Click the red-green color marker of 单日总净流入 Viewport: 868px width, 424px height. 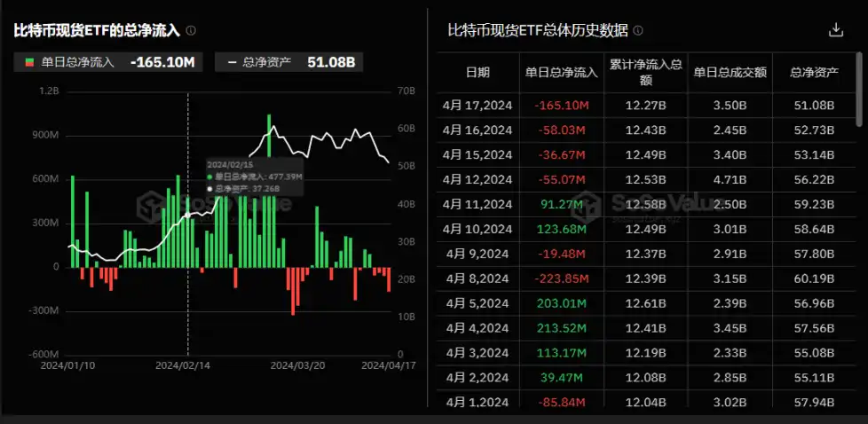point(29,63)
